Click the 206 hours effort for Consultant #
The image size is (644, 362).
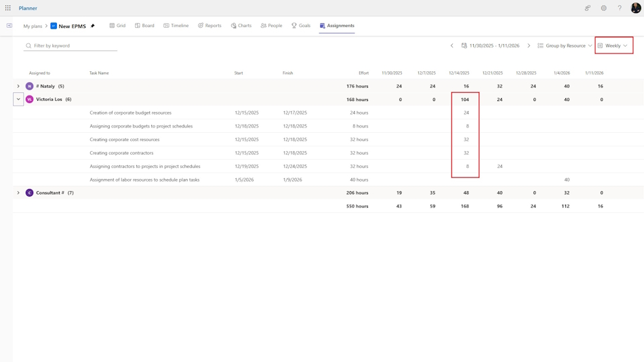tap(357, 193)
